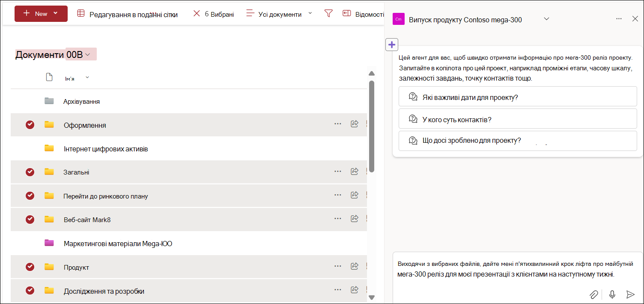Click the pink Маркетингові матеріали folder icon

point(49,243)
